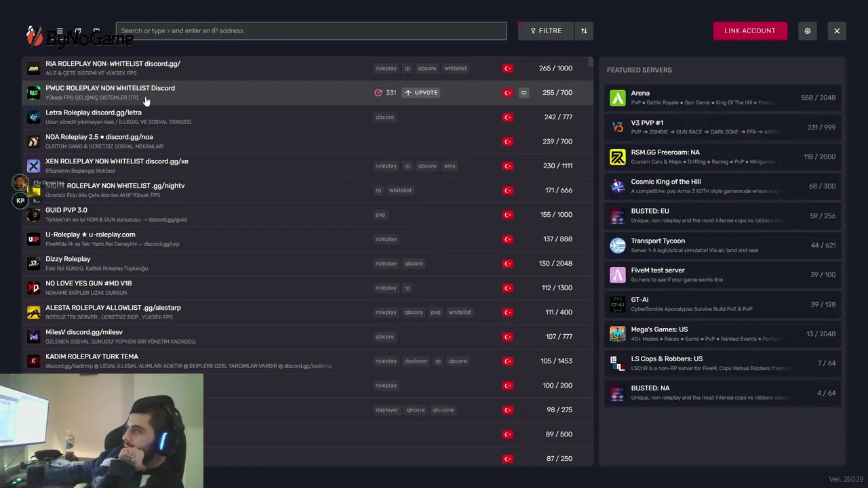Viewport: 868px width, 488px height.
Task: Open XEN ROLEPLAY NON WHITELIST entry
Action: click(307, 166)
